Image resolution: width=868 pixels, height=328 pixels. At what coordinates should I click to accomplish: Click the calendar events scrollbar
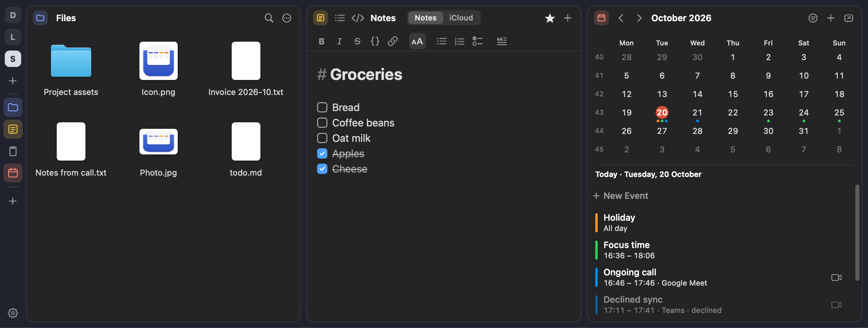pos(857,233)
